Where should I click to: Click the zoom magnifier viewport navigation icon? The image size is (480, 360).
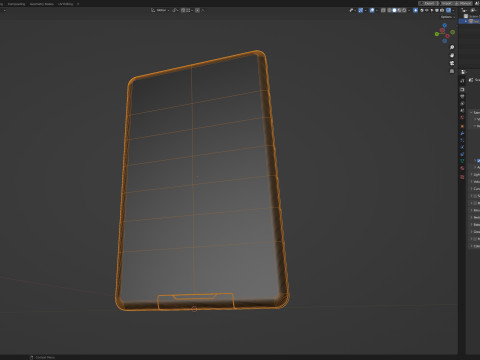click(452, 47)
